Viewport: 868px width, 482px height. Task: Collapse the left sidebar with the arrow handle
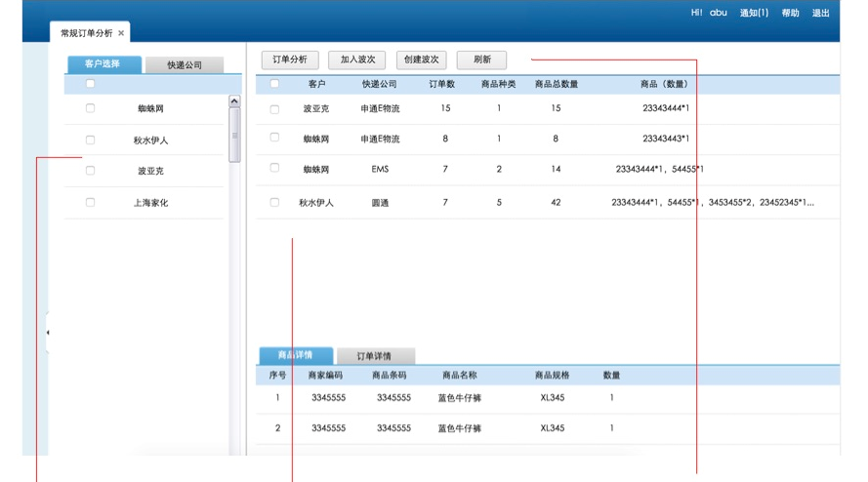coord(48,333)
